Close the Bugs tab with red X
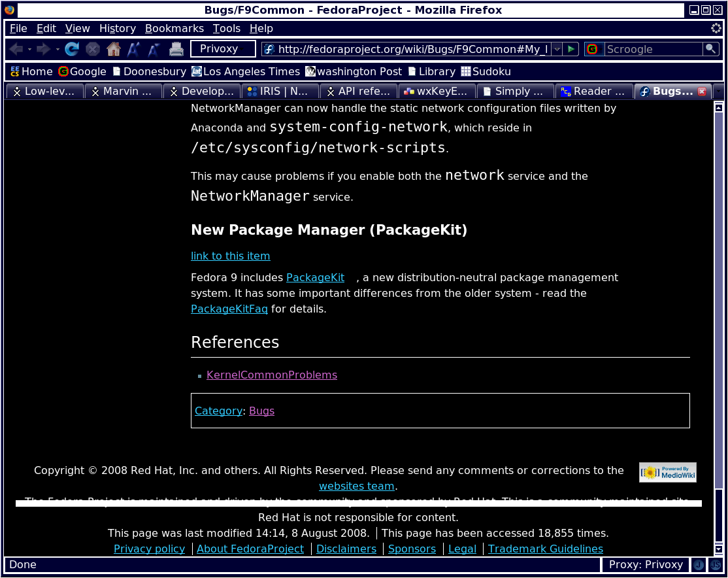This screenshot has height=578, width=728. 702,92
